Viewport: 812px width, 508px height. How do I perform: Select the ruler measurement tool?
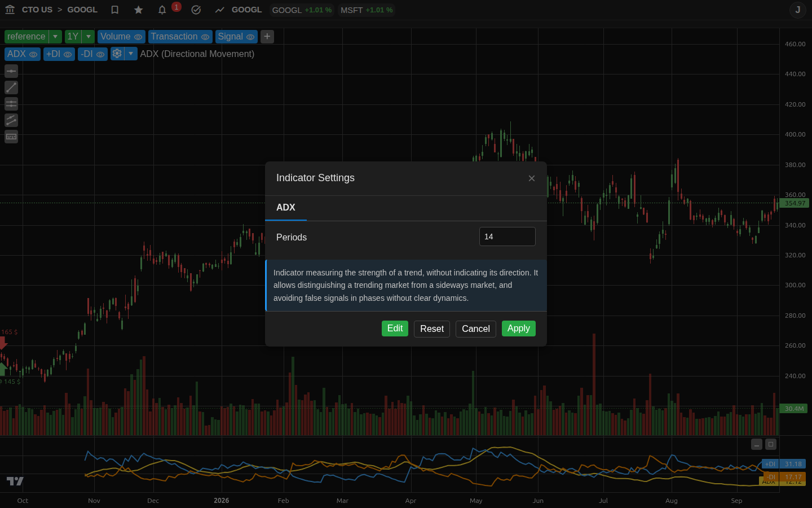[x=11, y=137]
